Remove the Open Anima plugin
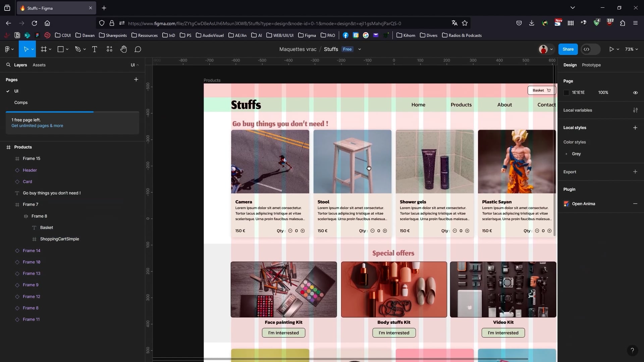 tap(635, 203)
